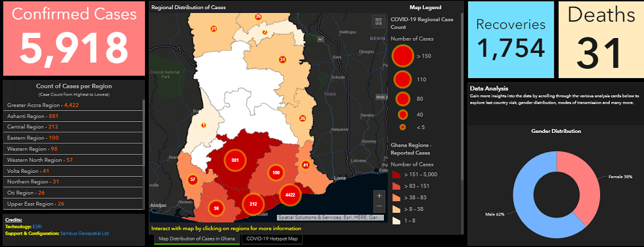
Task: Select the 100 Eastern region marker
Action: [x=276, y=173]
